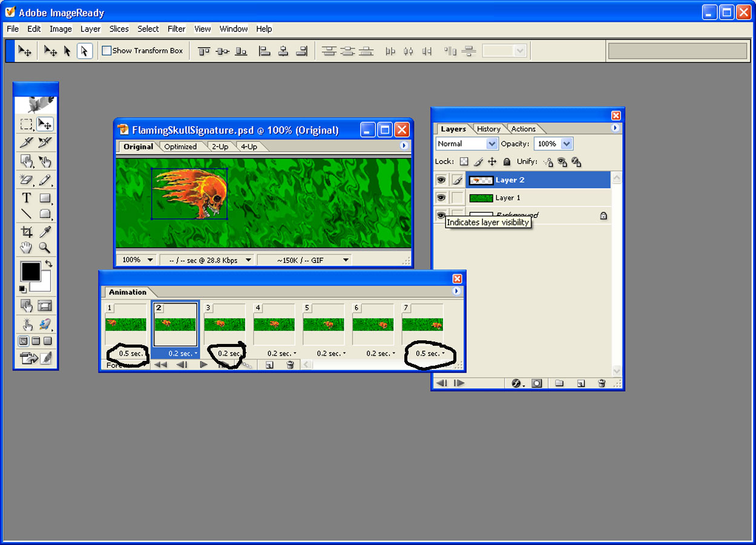Click the foreground color swatch
Screen dimensions: 756x545
tap(30, 271)
